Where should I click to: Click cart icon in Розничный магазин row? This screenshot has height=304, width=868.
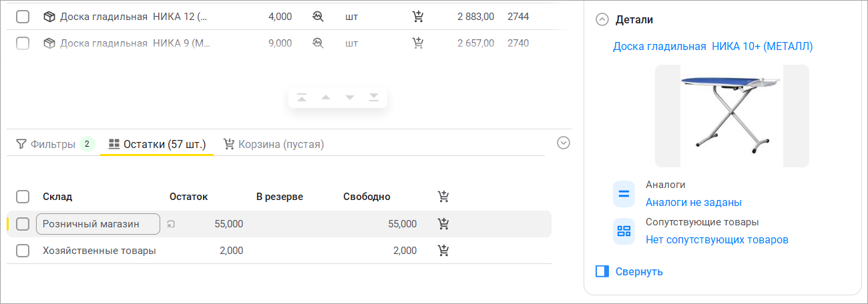click(x=443, y=224)
